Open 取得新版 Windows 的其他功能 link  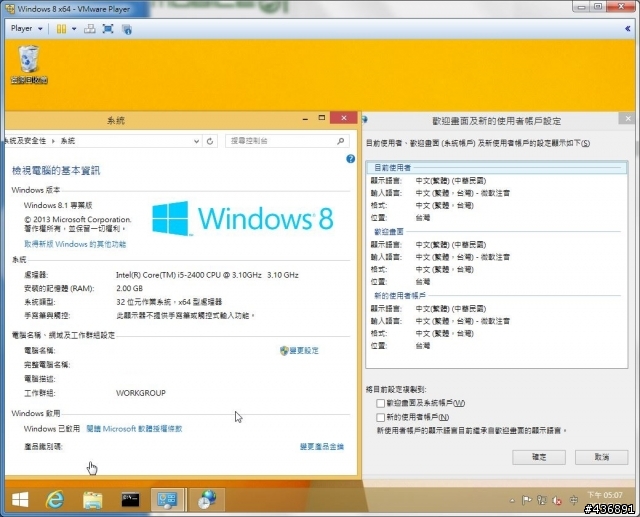(75, 244)
